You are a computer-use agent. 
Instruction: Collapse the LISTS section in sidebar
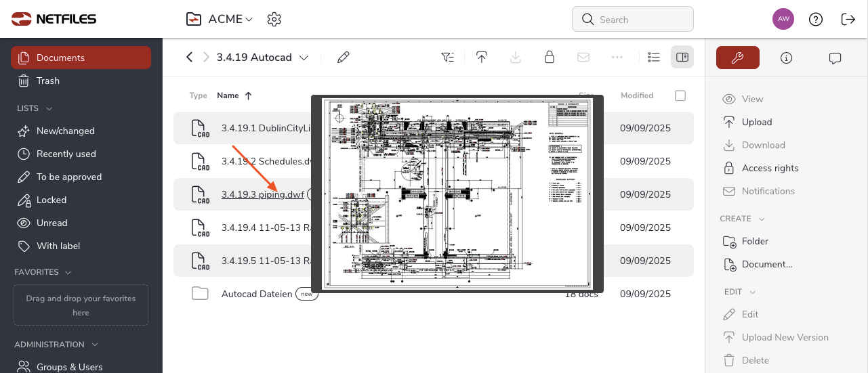(x=49, y=108)
